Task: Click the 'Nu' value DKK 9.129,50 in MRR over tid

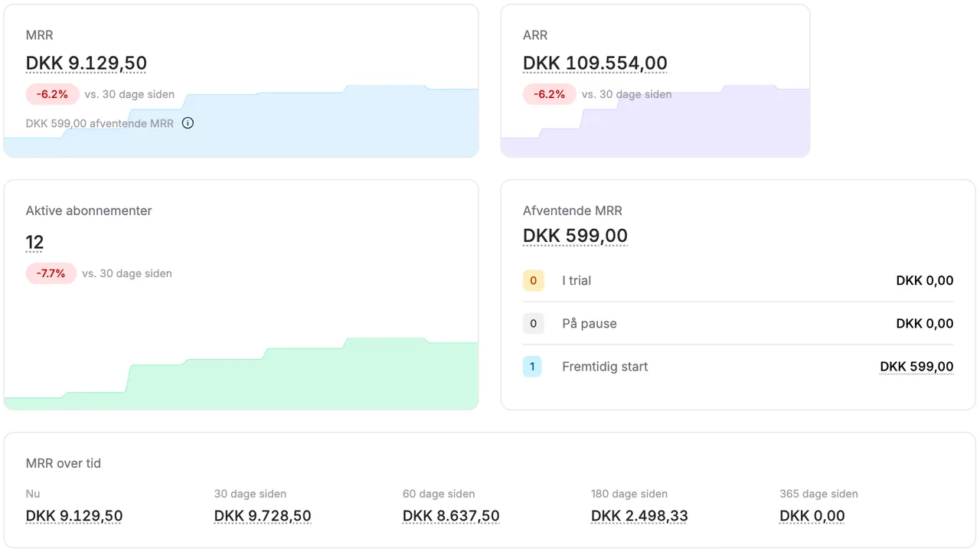Action: (x=74, y=516)
